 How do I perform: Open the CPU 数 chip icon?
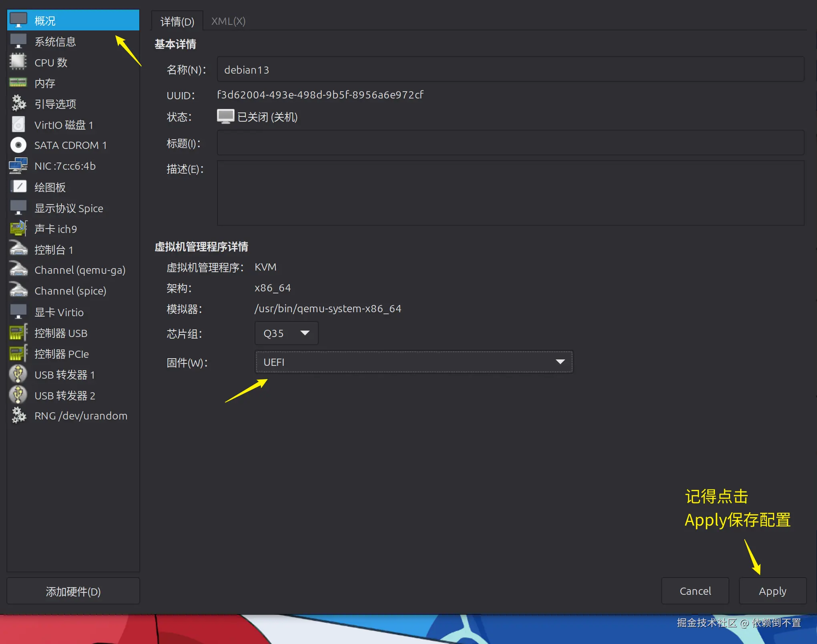tap(18, 62)
